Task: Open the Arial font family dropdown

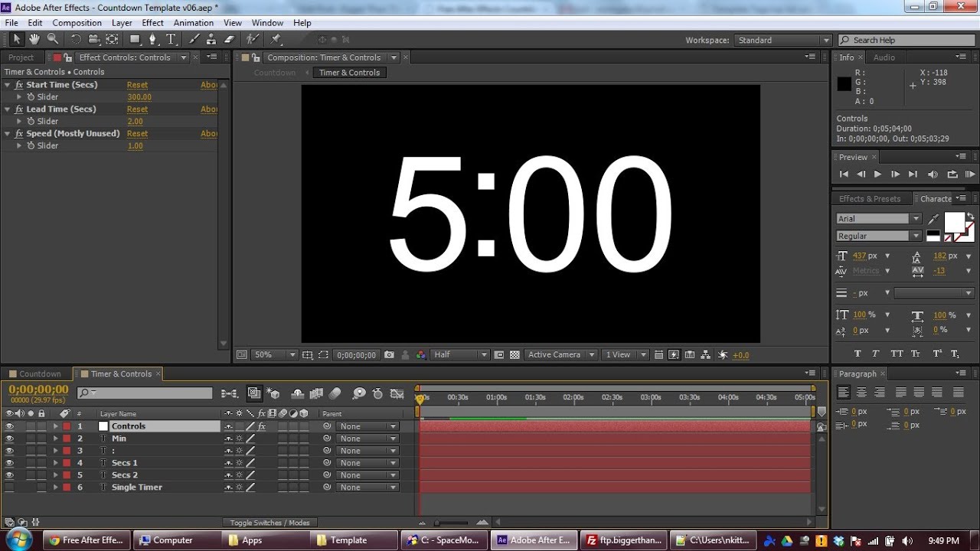Action: (x=879, y=219)
